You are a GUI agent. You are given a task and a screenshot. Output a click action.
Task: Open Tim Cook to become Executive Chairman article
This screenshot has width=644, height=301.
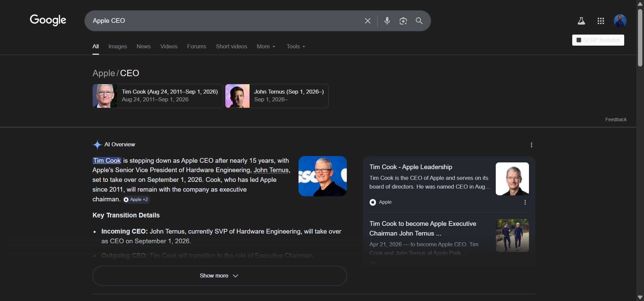tap(423, 229)
